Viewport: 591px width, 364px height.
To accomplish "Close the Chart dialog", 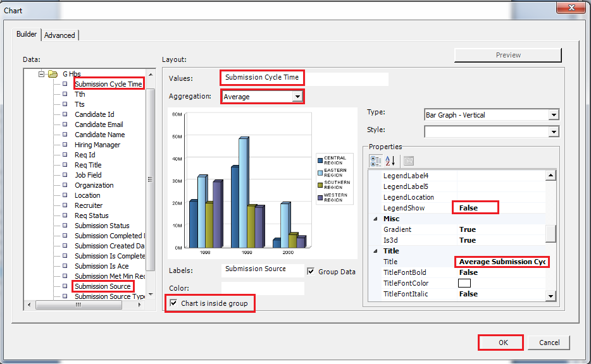I will 571,8.
